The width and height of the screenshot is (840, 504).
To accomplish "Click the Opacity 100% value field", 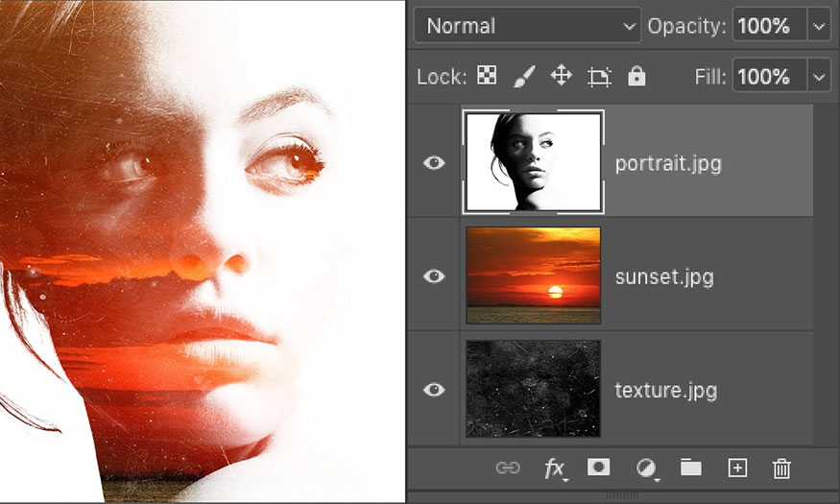I will click(x=770, y=25).
